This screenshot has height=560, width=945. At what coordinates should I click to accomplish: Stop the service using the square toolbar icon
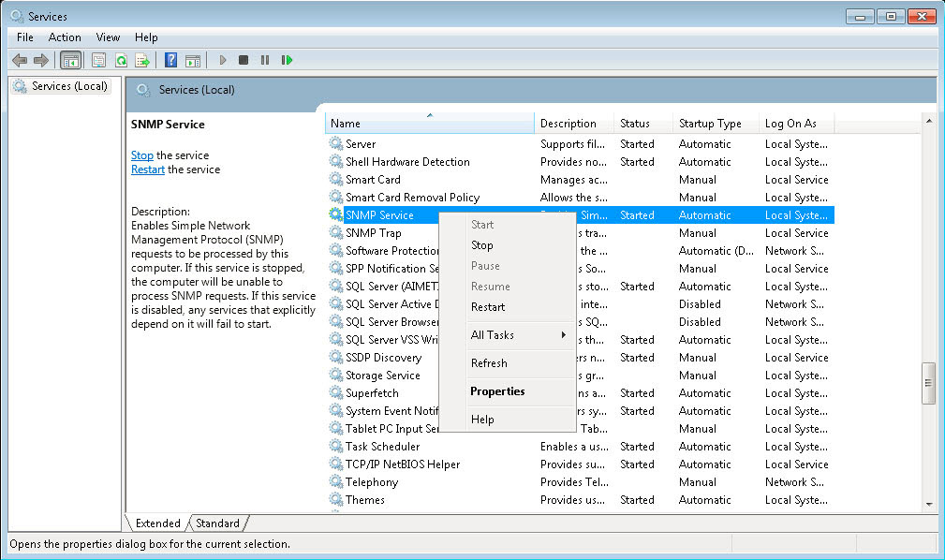pyautogui.click(x=244, y=60)
